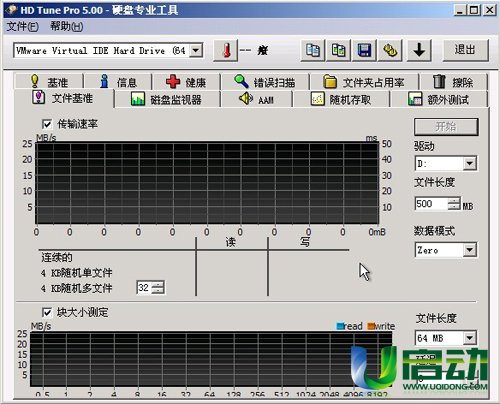Image resolution: width=500 pixels, height=404 pixels.
Task: Open the 帮助(H) menu
Action: coord(67,26)
